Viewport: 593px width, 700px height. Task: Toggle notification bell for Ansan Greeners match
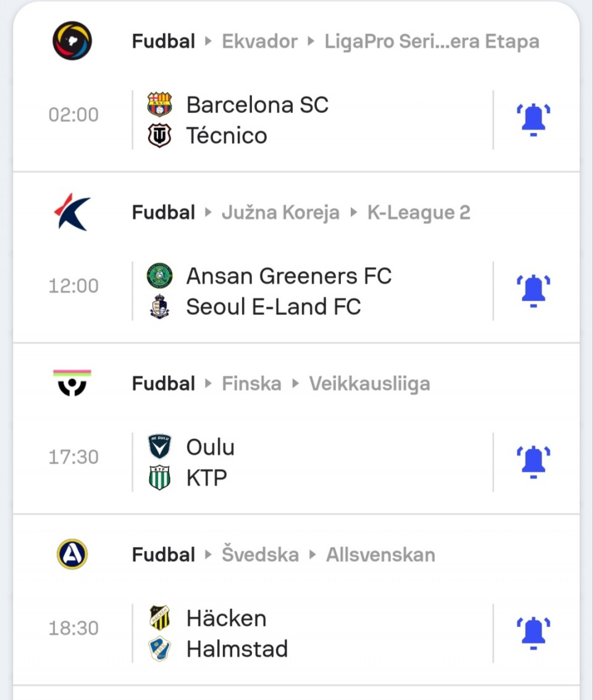pos(533,291)
